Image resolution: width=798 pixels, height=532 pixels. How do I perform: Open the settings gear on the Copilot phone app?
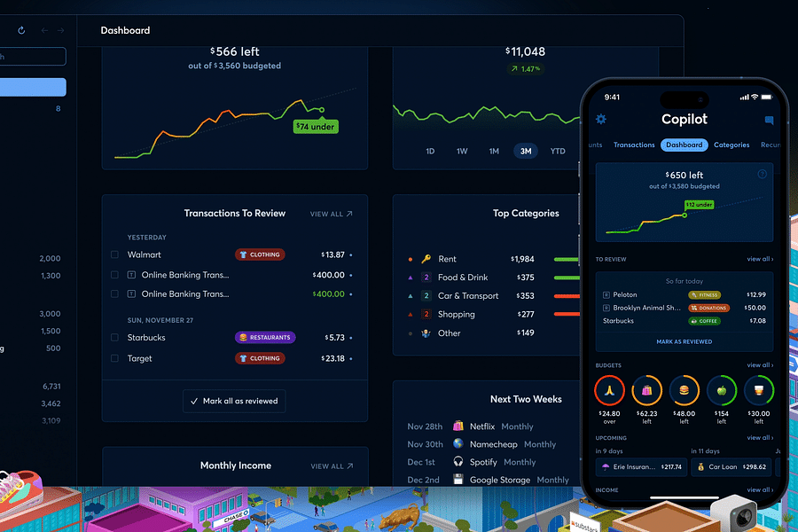pos(601,119)
